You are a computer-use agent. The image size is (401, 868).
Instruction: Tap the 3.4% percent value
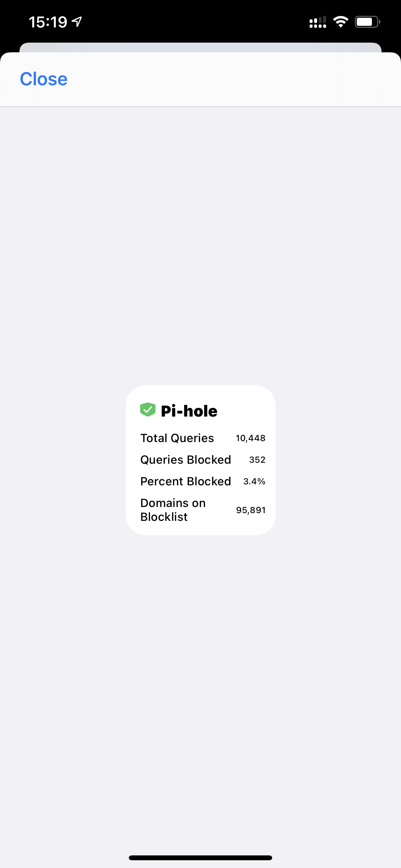pyautogui.click(x=254, y=481)
